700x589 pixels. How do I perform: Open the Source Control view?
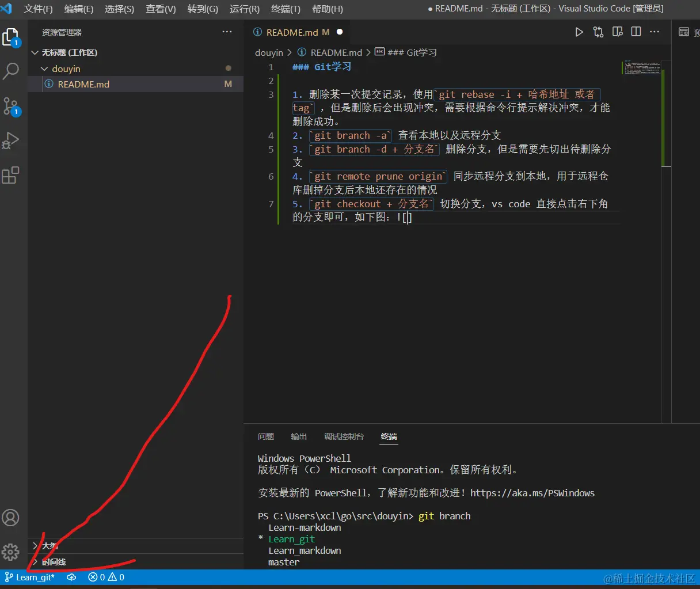tap(11, 106)
